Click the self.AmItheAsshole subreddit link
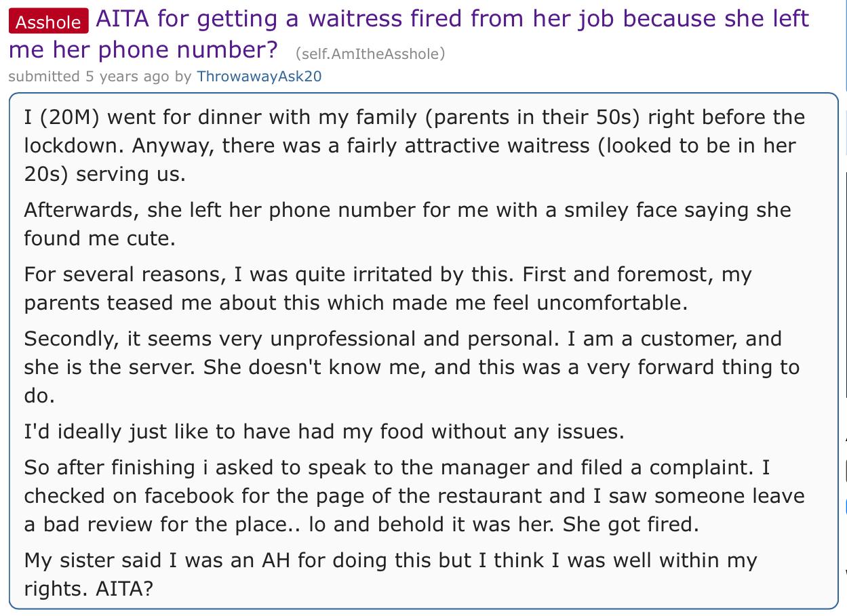Image resolution: width=847 pixels, height=616 pixels. click(x=370, y=54)
